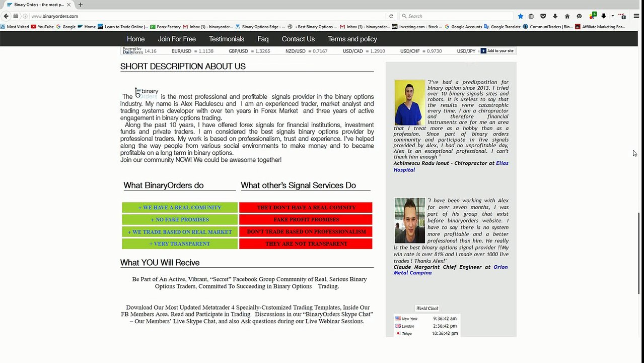Bookmark this page with the star icon

(521, 16)
